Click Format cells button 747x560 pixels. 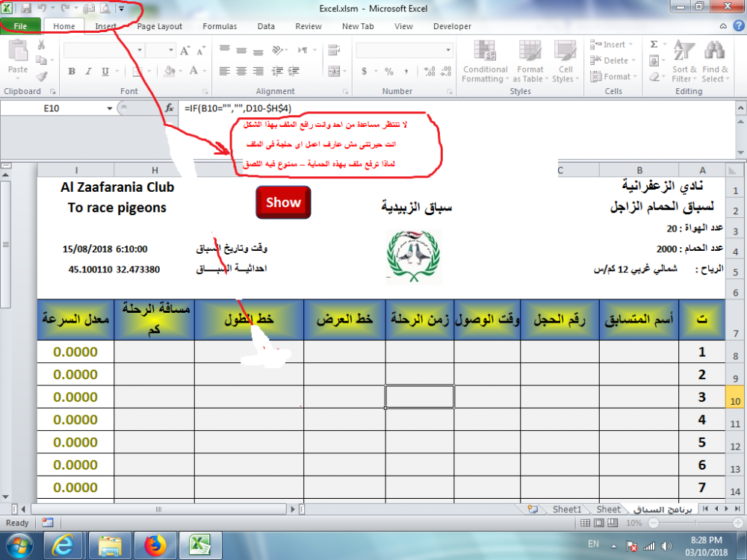click(613, 77)
